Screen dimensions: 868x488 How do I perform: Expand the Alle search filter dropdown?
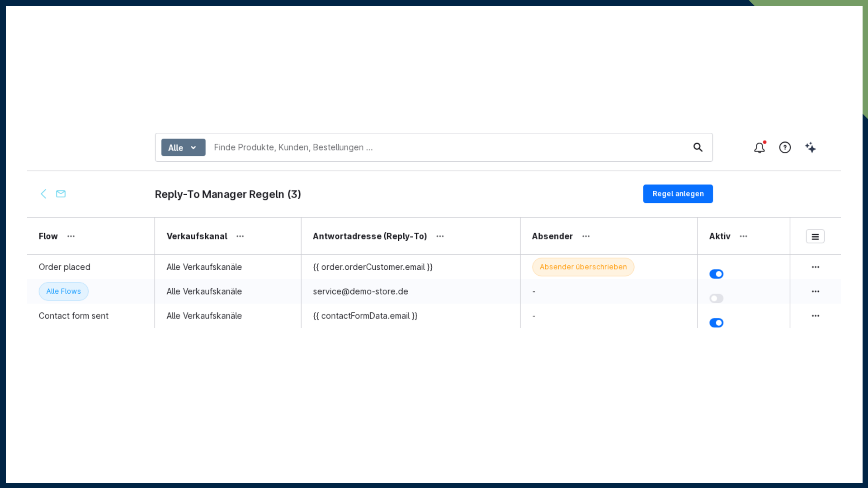pyautogui.click(x=183, y=147)
